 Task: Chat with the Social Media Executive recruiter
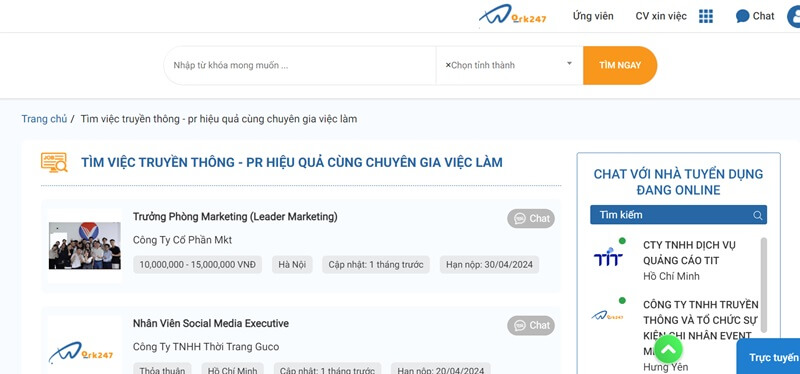coord(531,326)
